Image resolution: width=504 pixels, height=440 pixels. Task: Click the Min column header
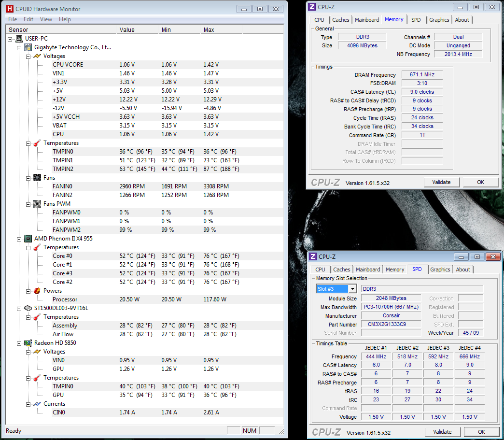(x=179, y=29)
